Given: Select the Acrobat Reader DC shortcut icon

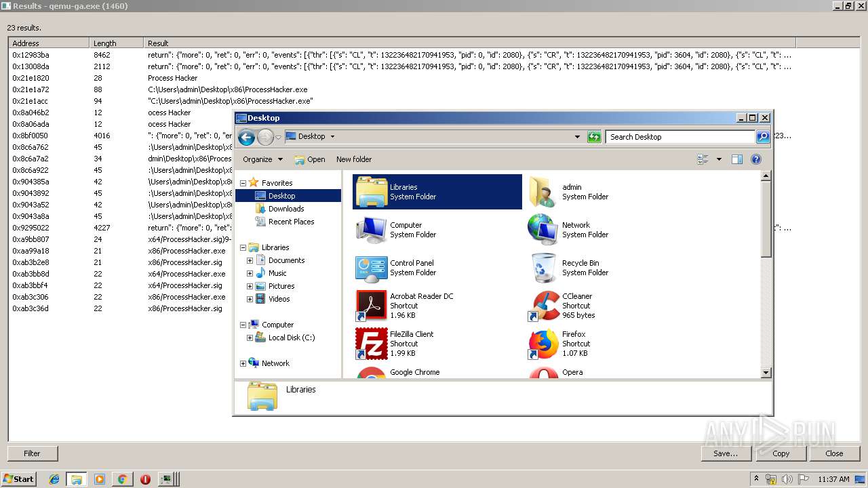Looking at the screenshot, I should (371, 306).
